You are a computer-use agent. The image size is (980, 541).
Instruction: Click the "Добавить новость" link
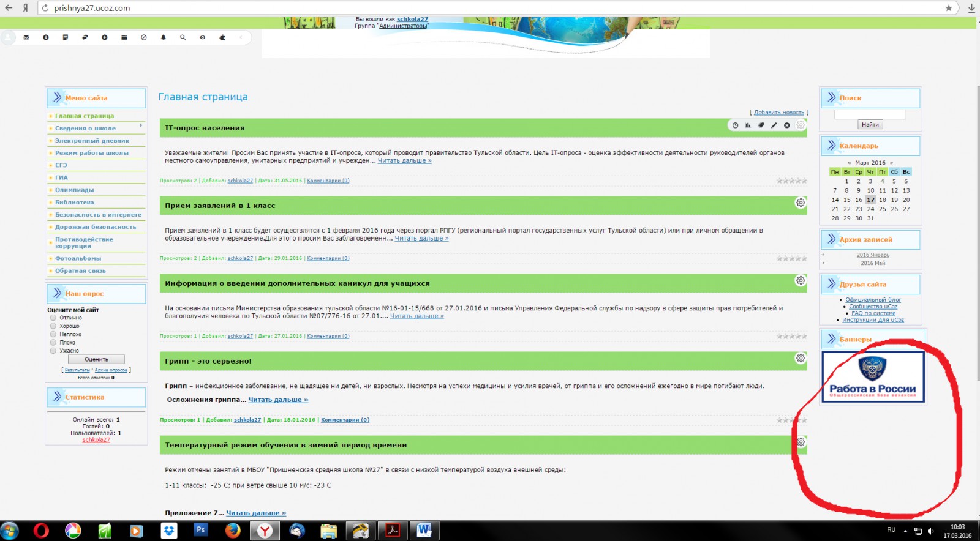pyautogui.click(x=778, y=113)
